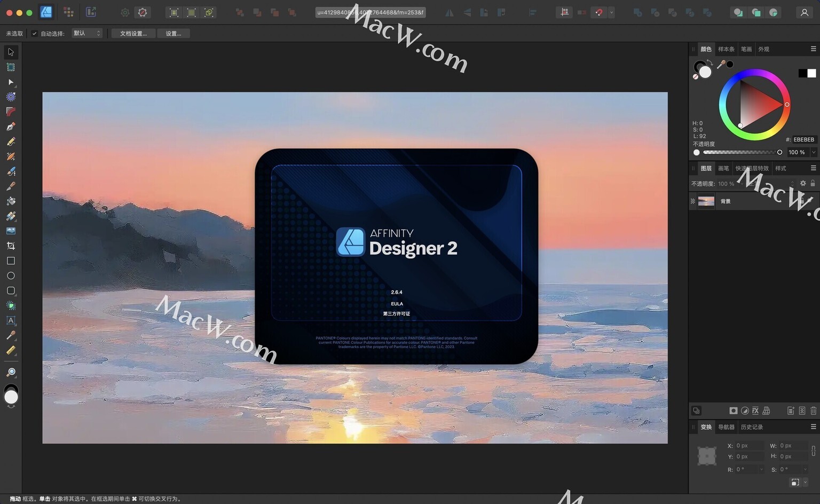Viewport: 820px width, 504px height.
Task: Open the Layers panel options menu
Action: 814,168
